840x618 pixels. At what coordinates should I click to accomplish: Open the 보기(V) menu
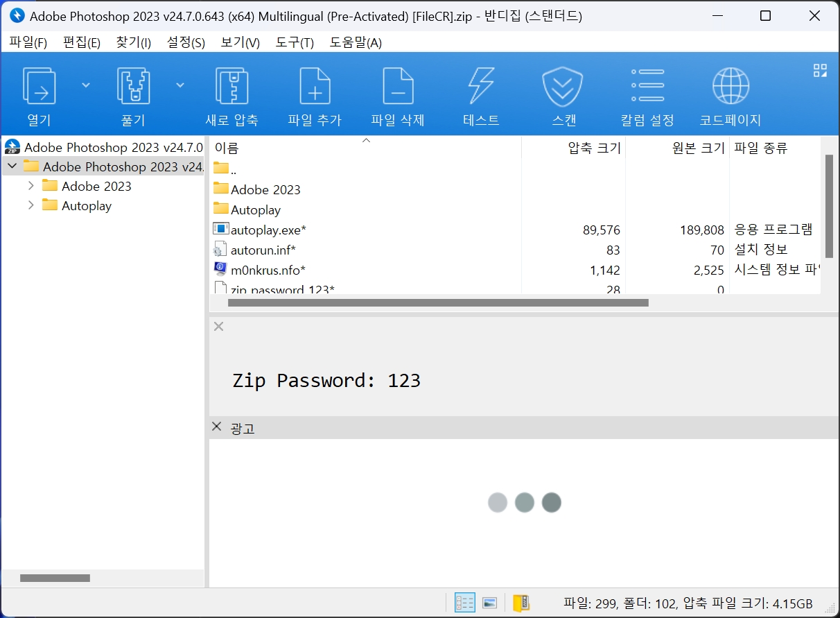pyautogui.click(x=240, y=42)
